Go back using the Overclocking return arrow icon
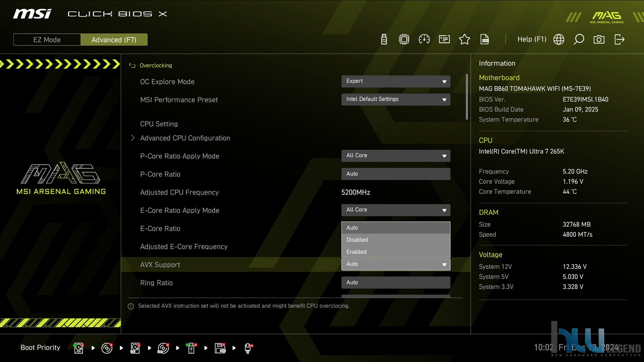The height and width of the screenshot is (362, 644). click(x=132, y=65)
